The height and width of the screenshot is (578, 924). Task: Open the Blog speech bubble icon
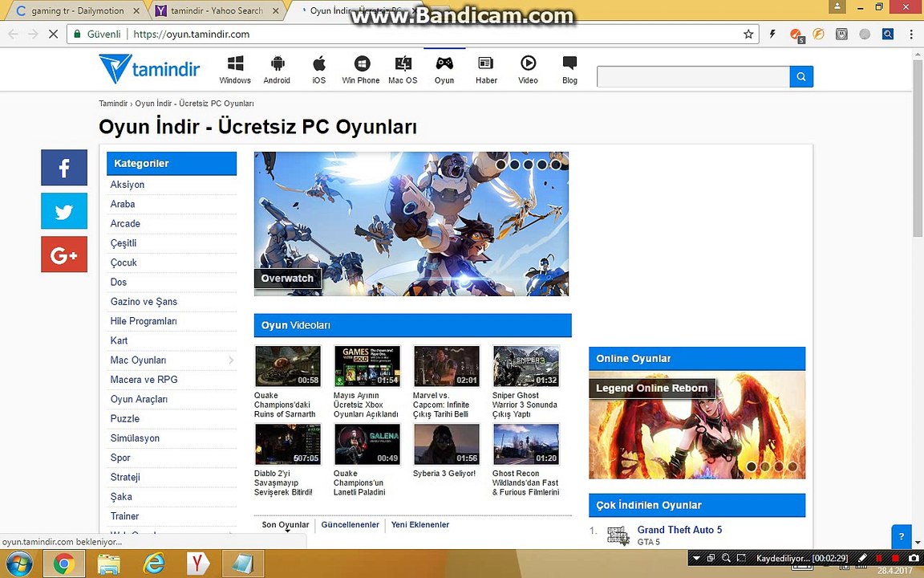569,63
